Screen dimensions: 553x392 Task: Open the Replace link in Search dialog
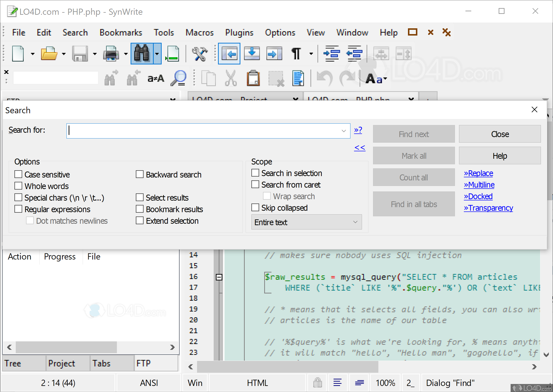tap(478, 173)
